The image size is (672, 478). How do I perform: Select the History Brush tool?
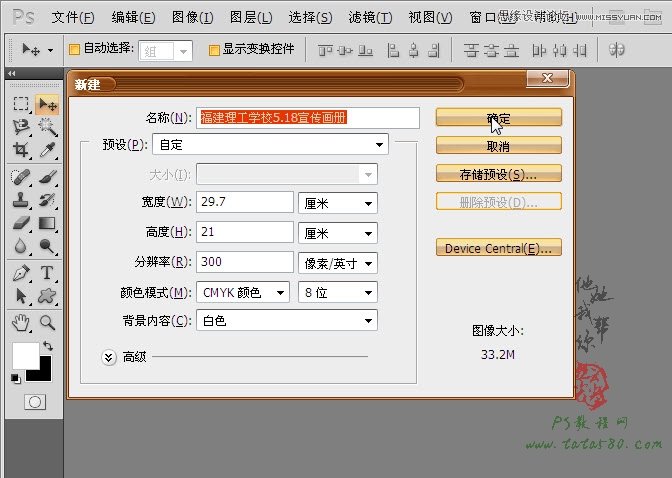tap(47, 200)
